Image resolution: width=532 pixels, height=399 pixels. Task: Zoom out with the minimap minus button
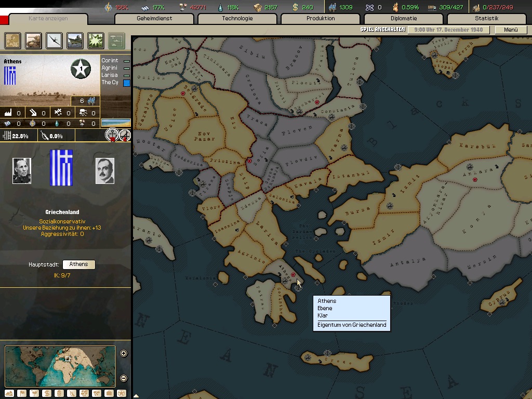124,378
